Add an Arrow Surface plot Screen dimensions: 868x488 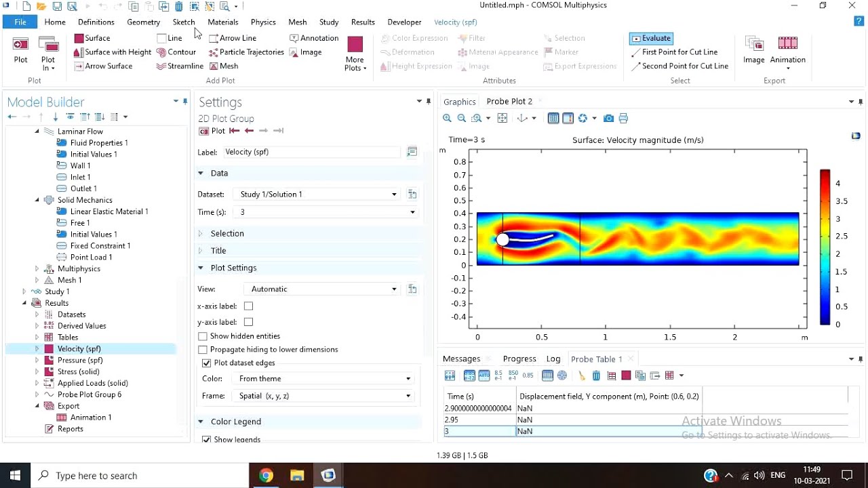(104, 66)
